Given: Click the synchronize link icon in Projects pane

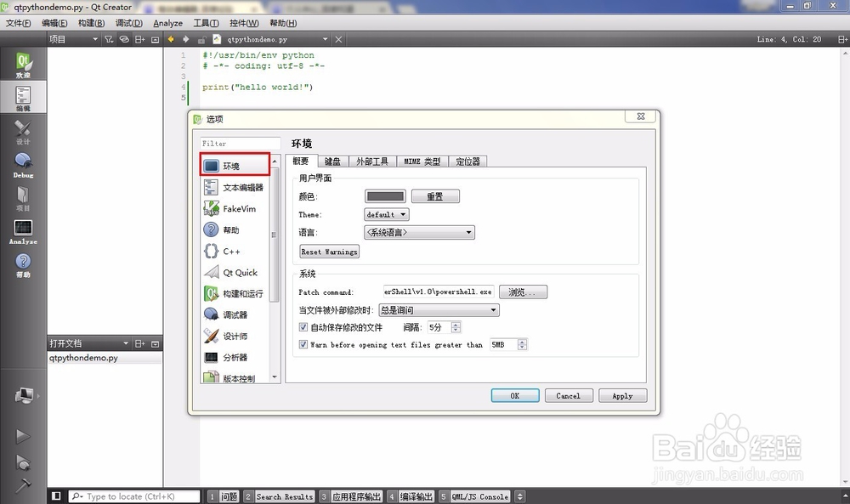Looking at the screenshot, I should (x=124, y=39).
